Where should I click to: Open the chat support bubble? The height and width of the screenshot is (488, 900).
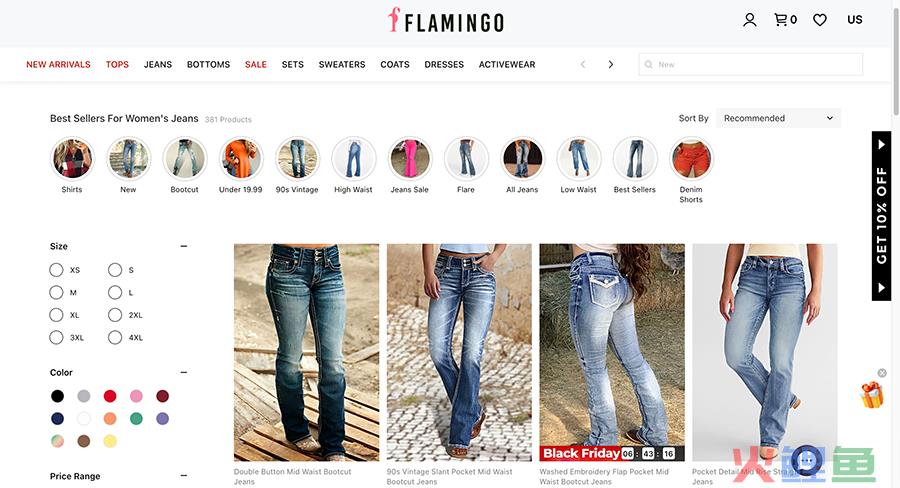(807, 460)
